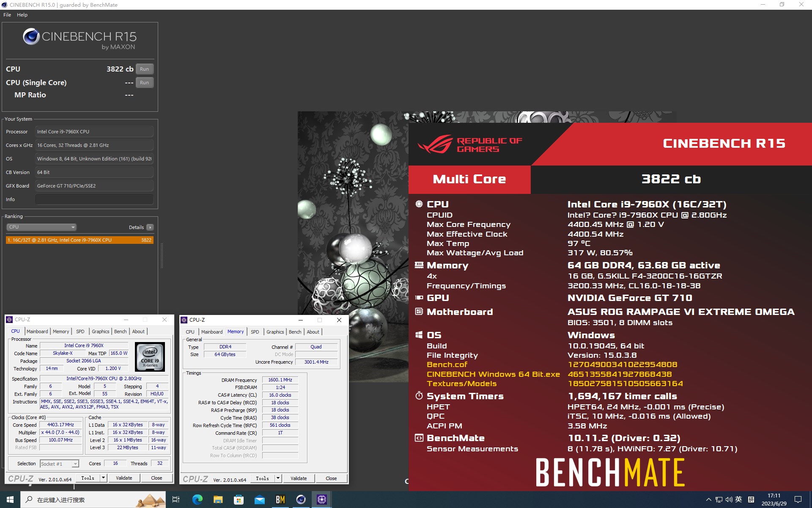The width and height of the screenshot is (812, 508).
Task: Click CPU-Z icon in left window title
Action: (x=9, y=320)
